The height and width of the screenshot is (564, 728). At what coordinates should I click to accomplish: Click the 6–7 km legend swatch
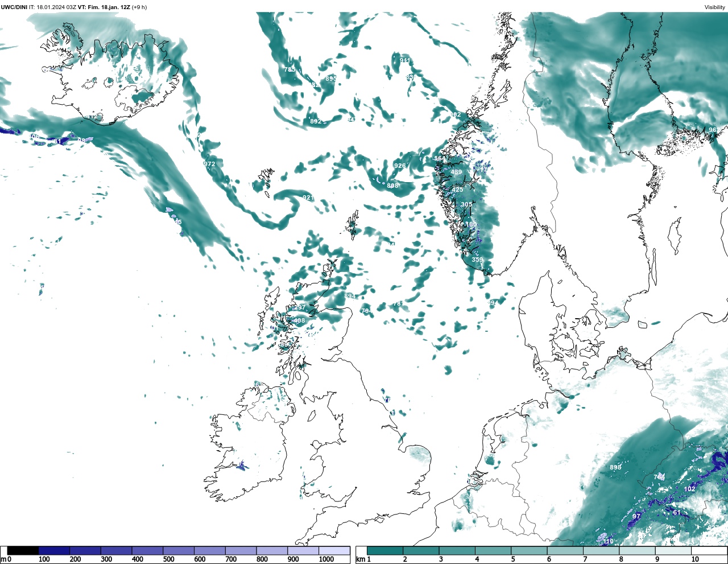(x=565, y=551)
